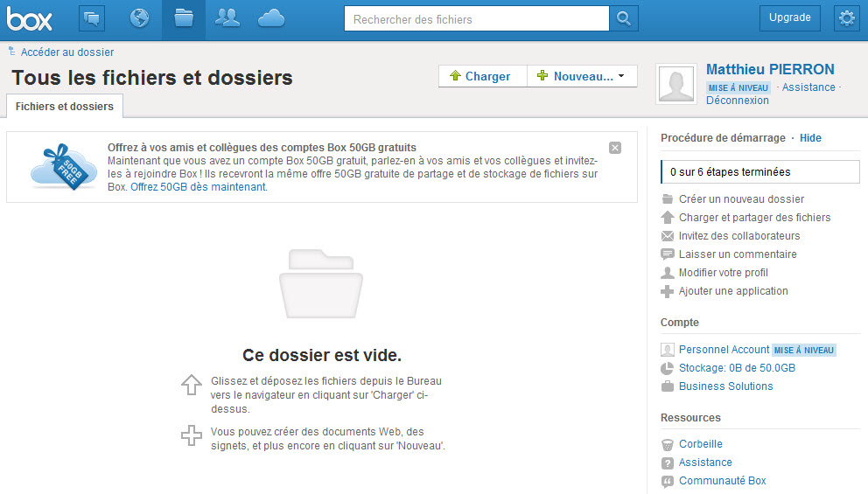Click comment icon beside Laisser un commentaire
The height and width of the screenshot is (494, 868).
click(x=668, y=254)
